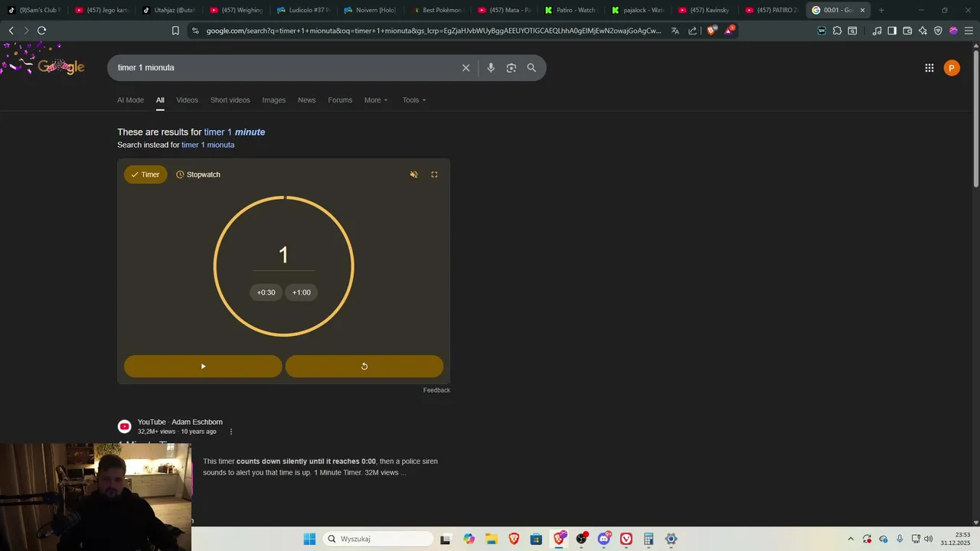Reload the current page

[x=41, y=31]
